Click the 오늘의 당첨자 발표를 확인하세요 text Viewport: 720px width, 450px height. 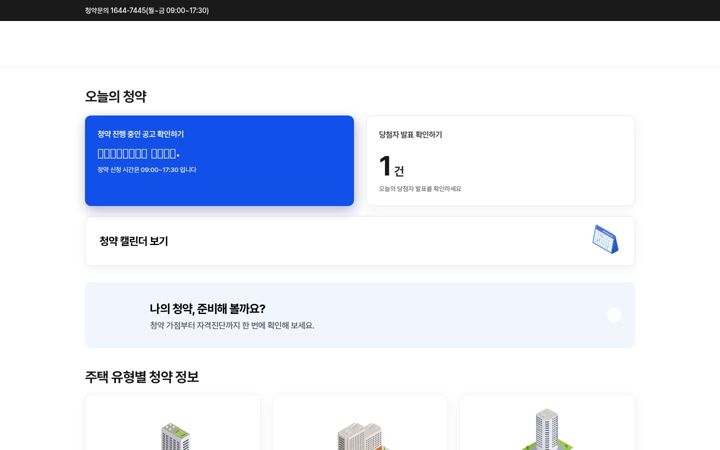click(x=420, y=189)
